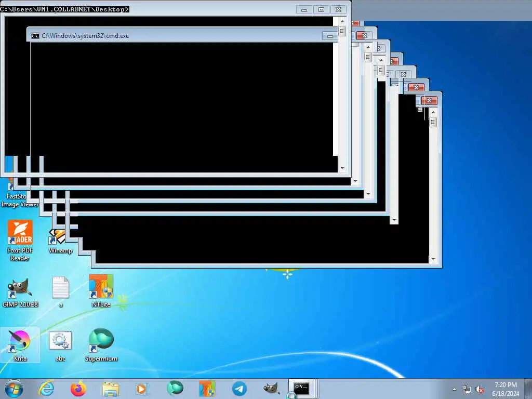Click scroll-down arrow of lowest cascaded cmd window
532x399 pixels.
coord(433,259)
